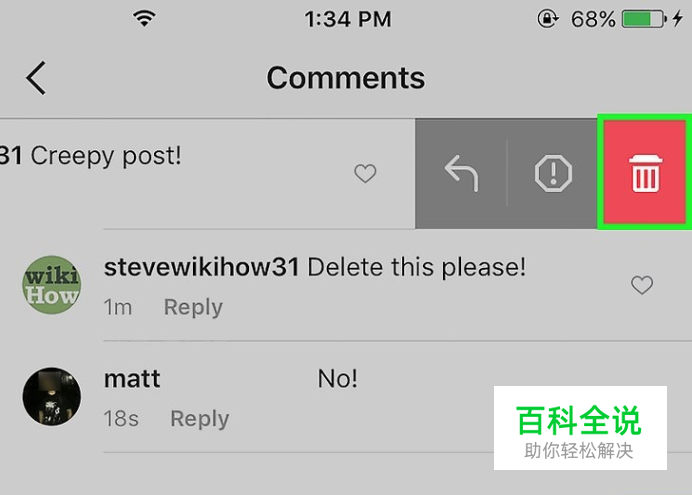Open stevewikihow31 username profile link

coord(202,267)
